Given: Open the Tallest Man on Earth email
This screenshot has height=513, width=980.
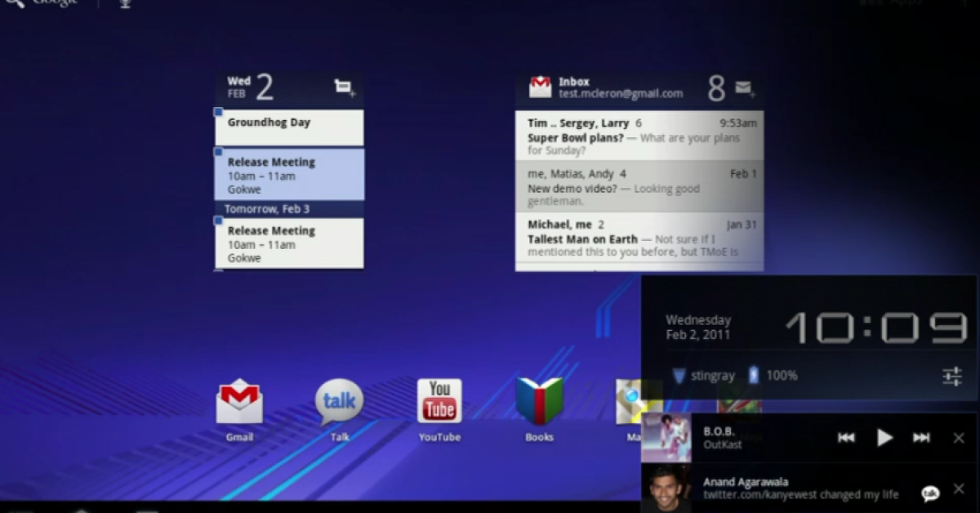Looking at the screenshot, I should point(639,238).
